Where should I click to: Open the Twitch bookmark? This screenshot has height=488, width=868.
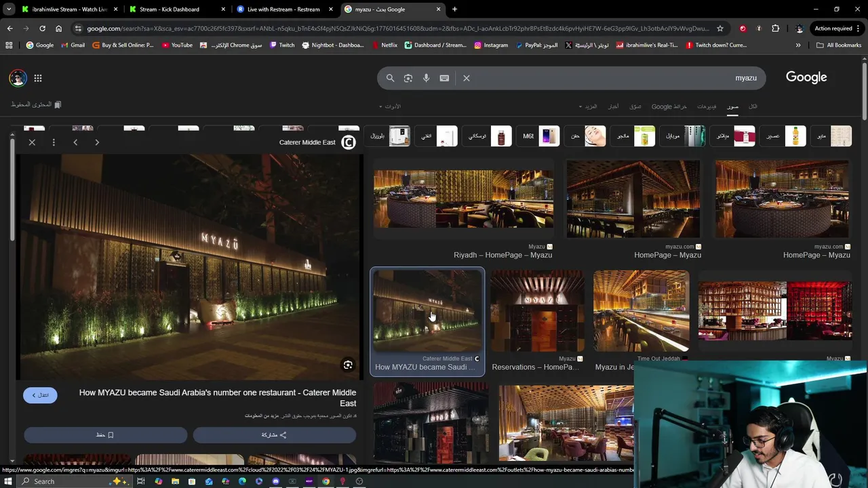(x=282, y=45)
